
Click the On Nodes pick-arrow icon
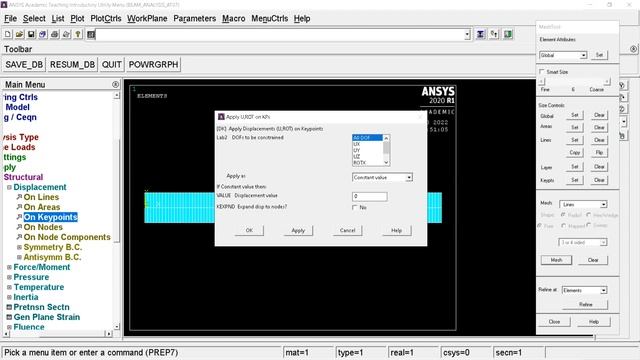[x=19, y=227]
